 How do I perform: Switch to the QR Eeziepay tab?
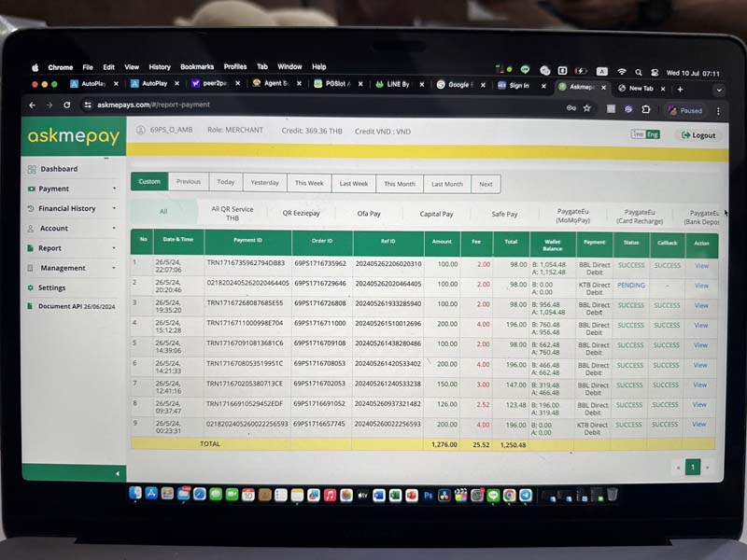point(300,214)
